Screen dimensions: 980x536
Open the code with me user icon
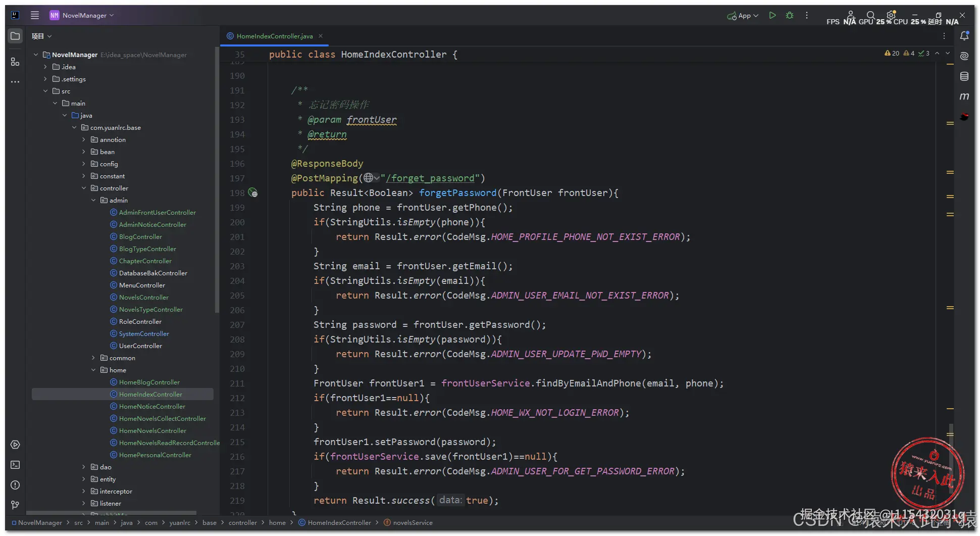coord(850,15)
